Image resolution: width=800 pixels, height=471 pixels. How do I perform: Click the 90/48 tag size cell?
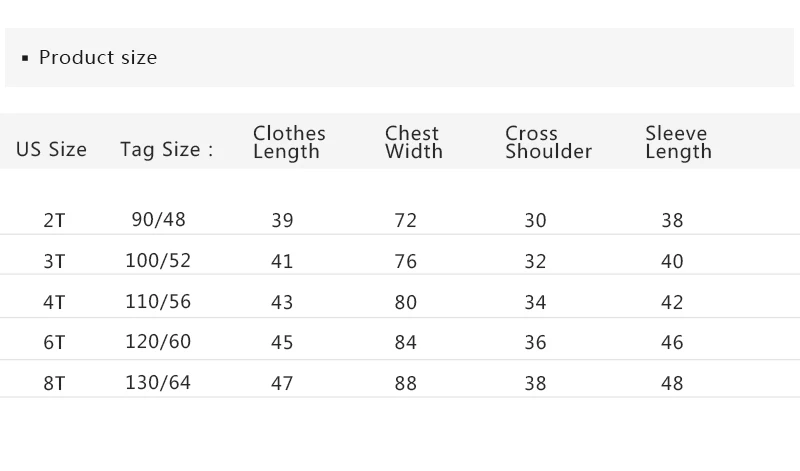pos(158,219)
